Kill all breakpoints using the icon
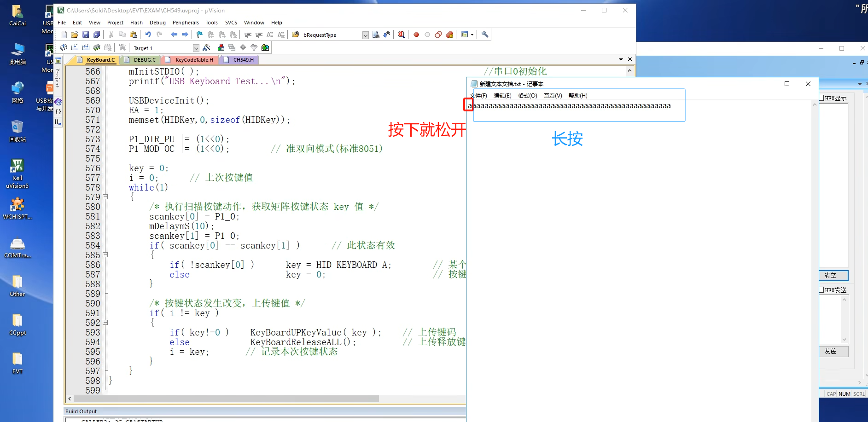 (x=450, y=35)
